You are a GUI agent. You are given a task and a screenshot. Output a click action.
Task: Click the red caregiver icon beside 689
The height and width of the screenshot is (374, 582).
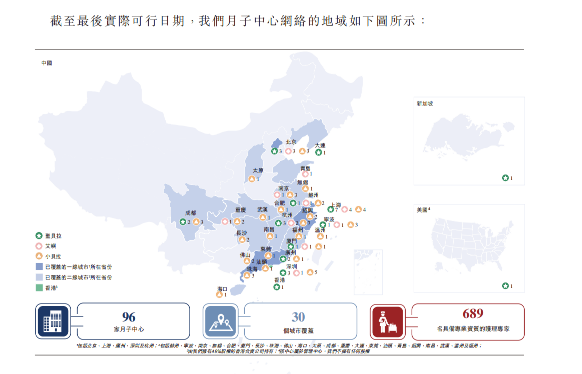[388, 321]
